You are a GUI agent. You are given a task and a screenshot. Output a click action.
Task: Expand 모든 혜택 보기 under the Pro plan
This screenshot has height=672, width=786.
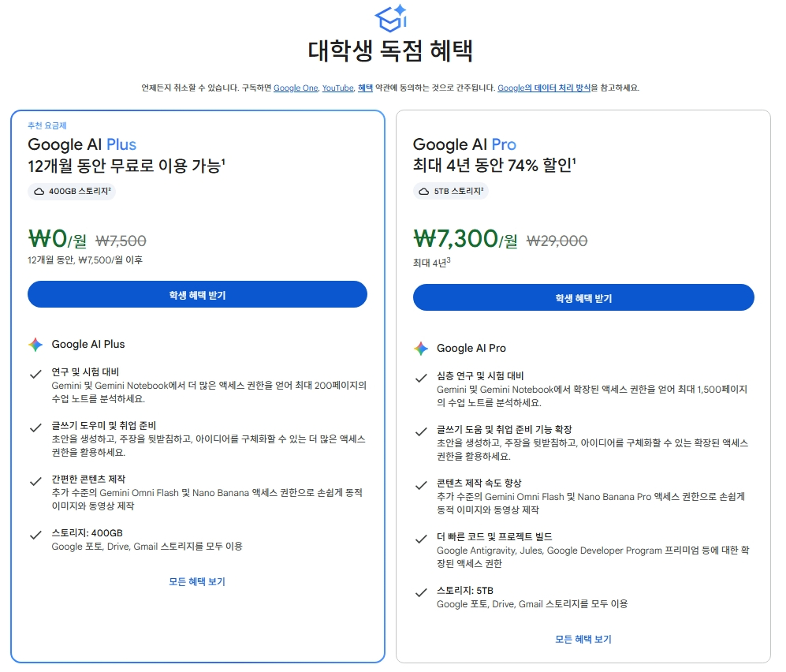(583, 640)
